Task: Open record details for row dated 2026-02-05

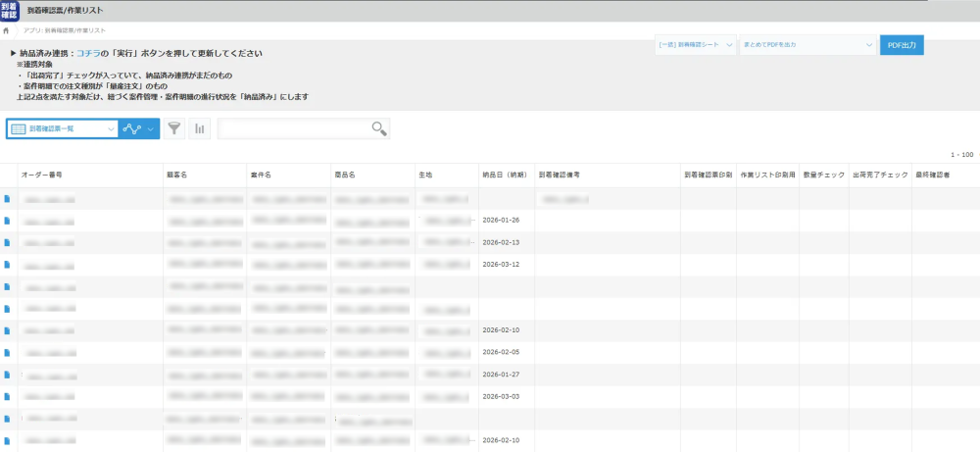Action: (x=7, y=353)
